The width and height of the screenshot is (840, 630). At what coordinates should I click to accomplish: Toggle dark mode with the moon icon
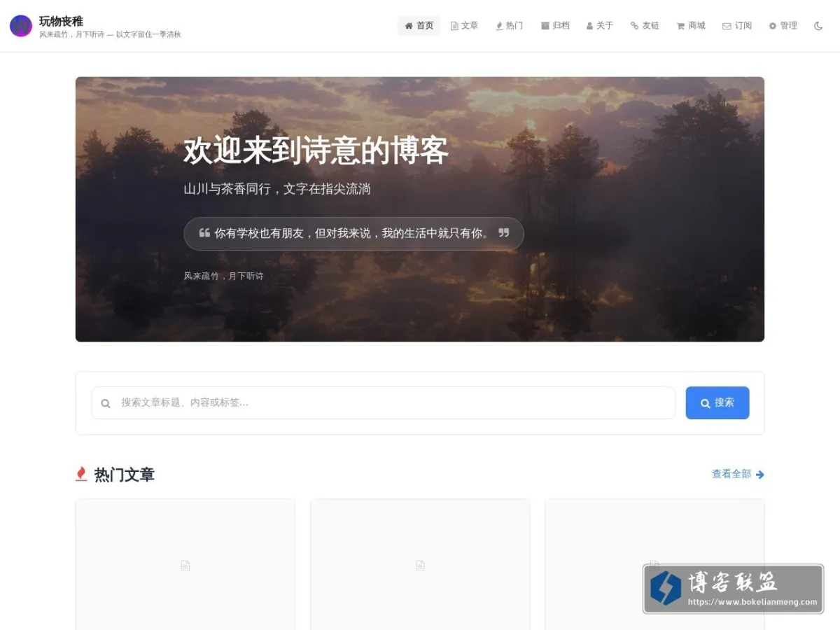click(818, 26)
